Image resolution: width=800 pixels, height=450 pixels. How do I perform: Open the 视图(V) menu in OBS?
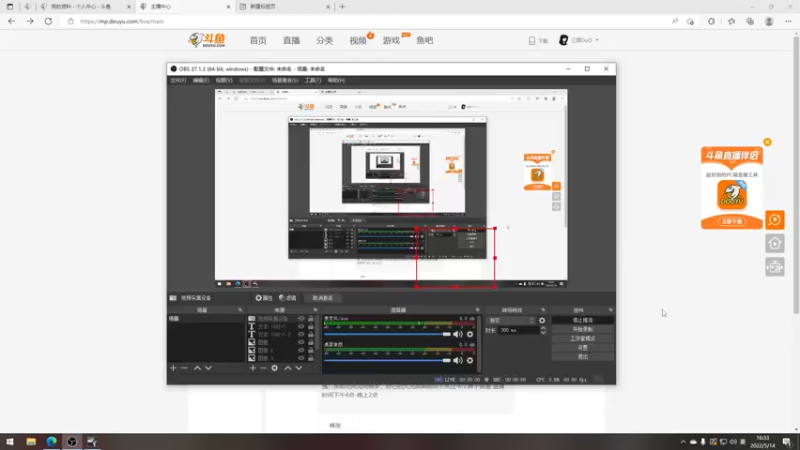pos(224,80)
